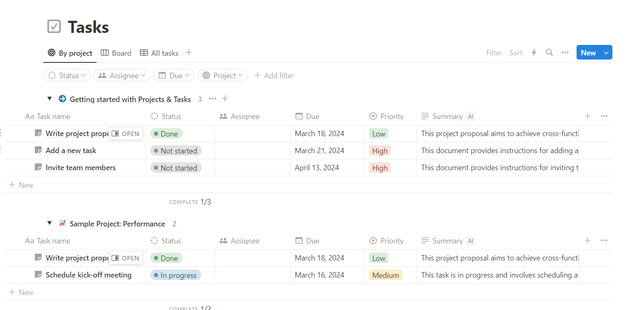The width and height of the screenshot is (644, 310).
Task: Change Invite team members Not started status
Action: pos(176,168)
